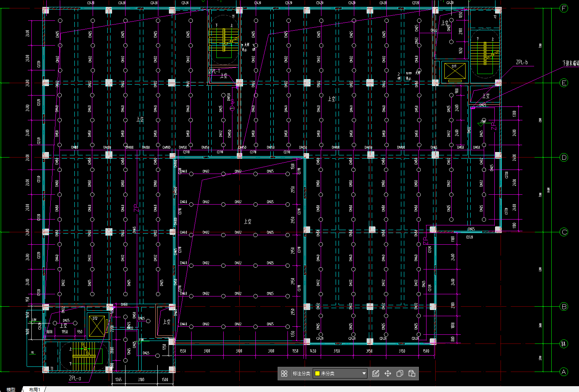This screenshot has height=392, width=579.
Task: Select axis bubble 1/A
Action: click(564, 344)
